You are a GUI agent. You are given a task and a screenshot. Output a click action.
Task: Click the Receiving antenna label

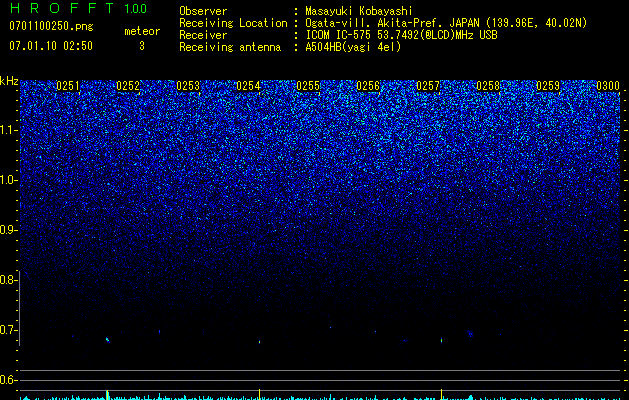tap(230, 47)
